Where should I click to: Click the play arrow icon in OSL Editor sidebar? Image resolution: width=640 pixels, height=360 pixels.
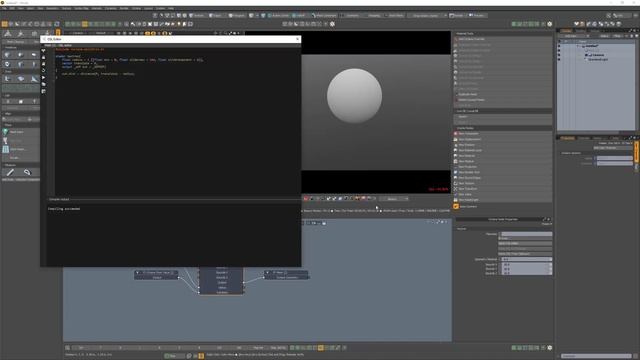click(44, 77)
